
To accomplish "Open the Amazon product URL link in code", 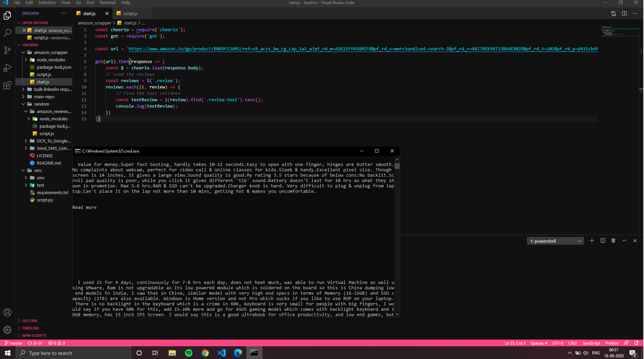I will [x=363, y=49].
